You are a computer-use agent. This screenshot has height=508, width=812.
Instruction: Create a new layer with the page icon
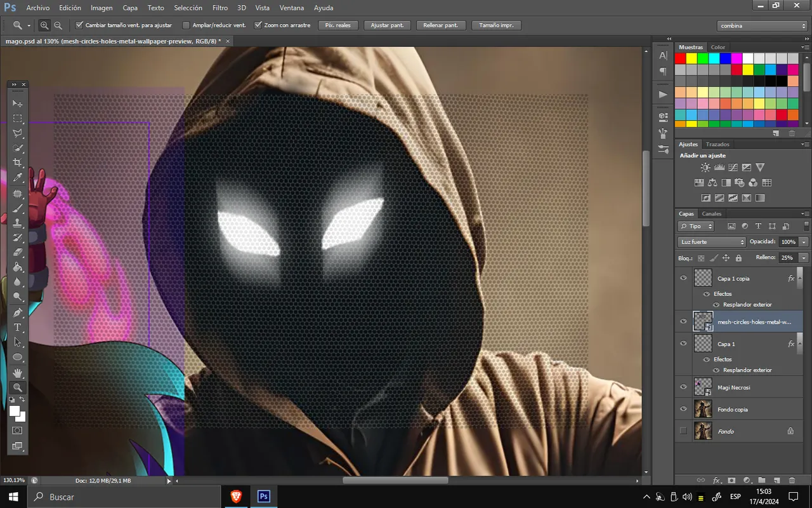click(x=776, y=480)
